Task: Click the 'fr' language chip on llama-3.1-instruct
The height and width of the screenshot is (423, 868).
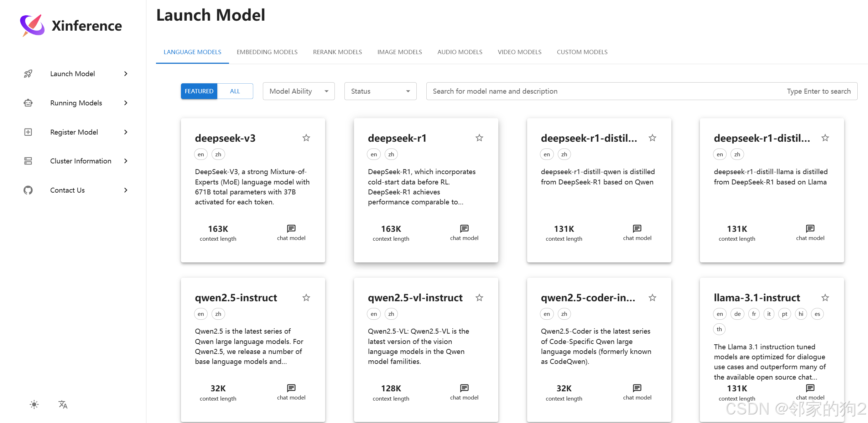Action: pyautogui.click(x=754, y=314)
